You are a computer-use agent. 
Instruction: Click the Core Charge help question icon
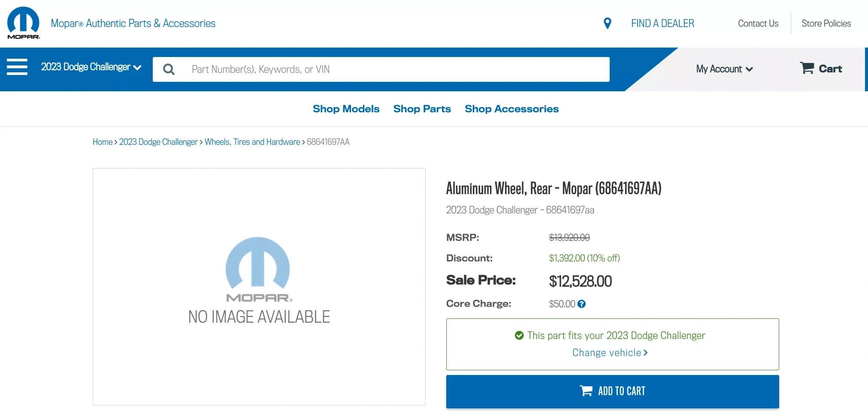tap(581, 304)
